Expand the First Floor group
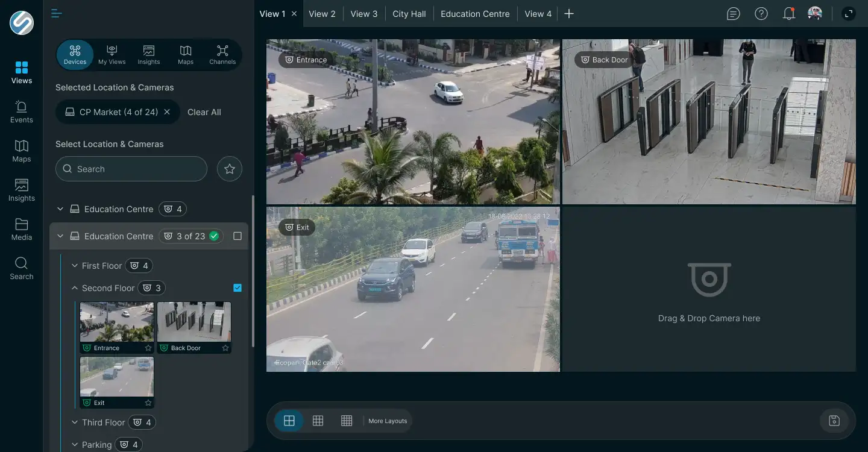 click(75, 266)
